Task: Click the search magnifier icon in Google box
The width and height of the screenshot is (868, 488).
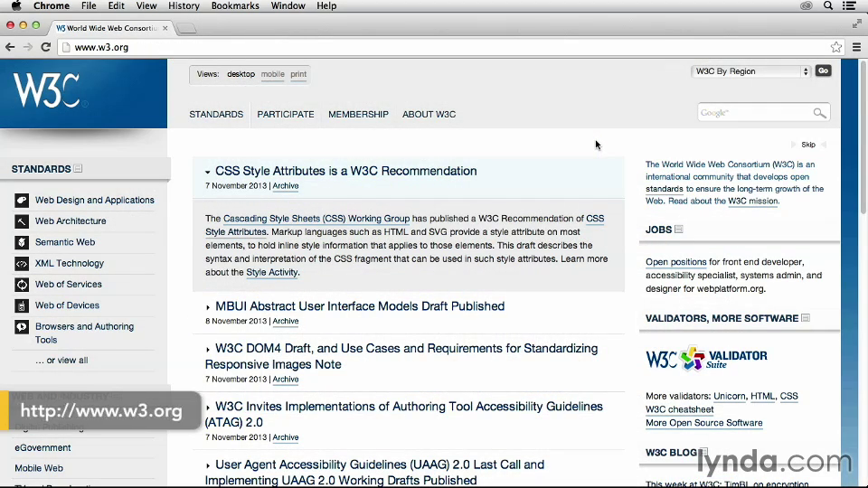Action: pos(819,113)
